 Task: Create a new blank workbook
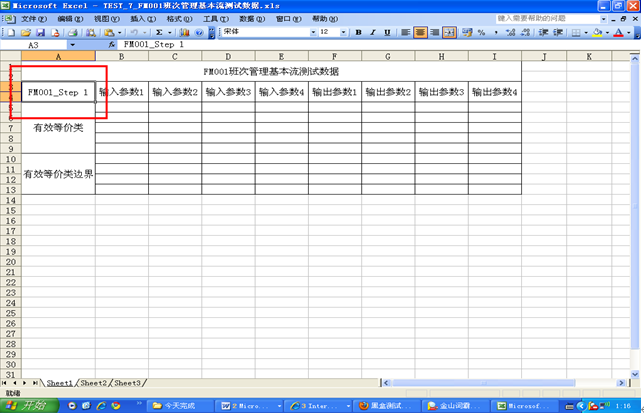point(11,32)
